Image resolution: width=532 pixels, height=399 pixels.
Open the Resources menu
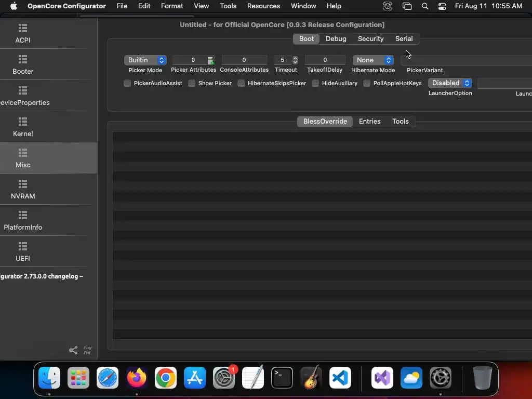point(263,6)
